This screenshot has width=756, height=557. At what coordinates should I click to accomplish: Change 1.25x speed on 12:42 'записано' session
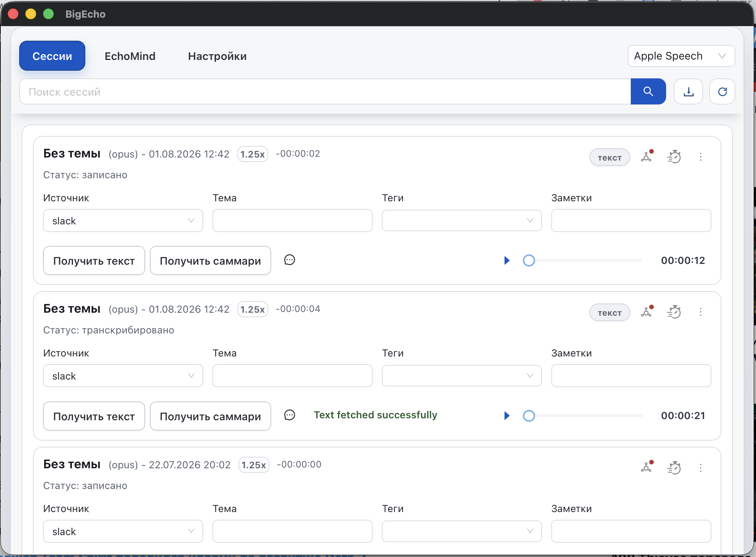(x=253, y=154)
